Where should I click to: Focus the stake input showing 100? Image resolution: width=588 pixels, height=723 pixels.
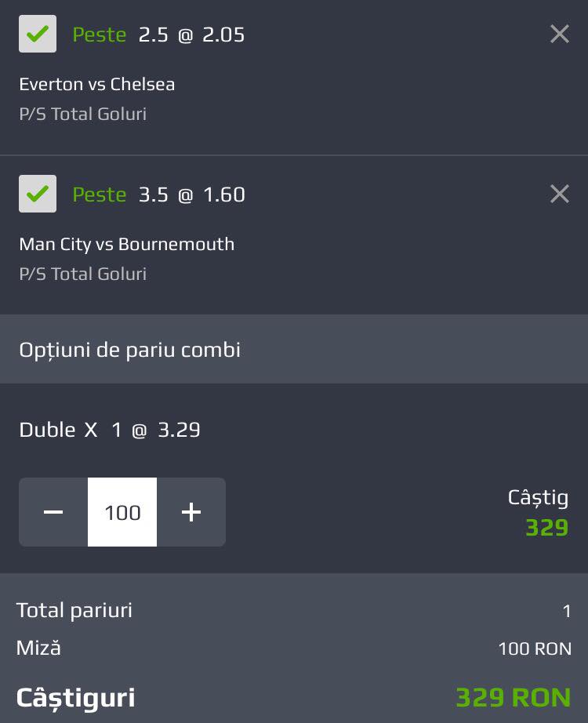(x=122, y=512)
